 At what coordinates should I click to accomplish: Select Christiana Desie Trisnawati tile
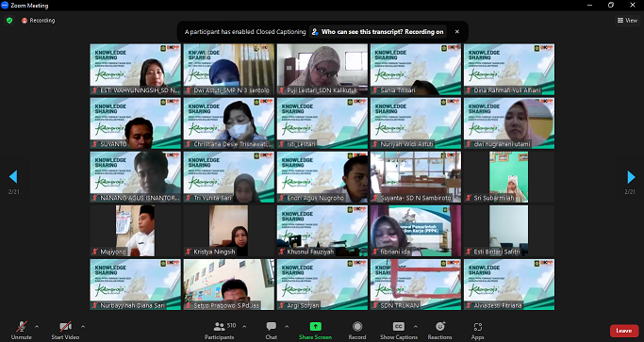click(x=229, y=123)
